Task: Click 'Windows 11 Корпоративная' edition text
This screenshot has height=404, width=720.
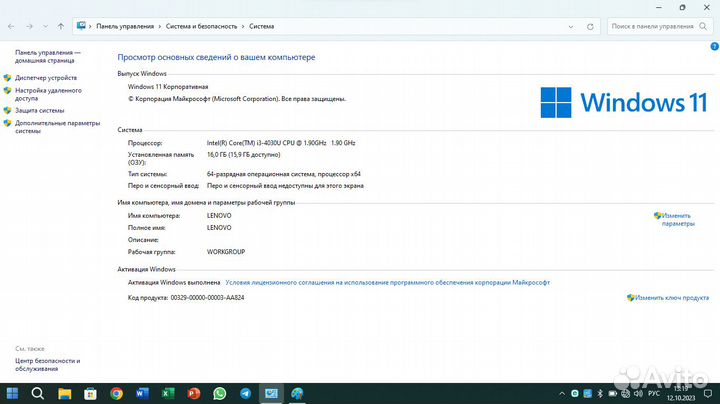Action: pyautogui.click(x=168, y=87)
